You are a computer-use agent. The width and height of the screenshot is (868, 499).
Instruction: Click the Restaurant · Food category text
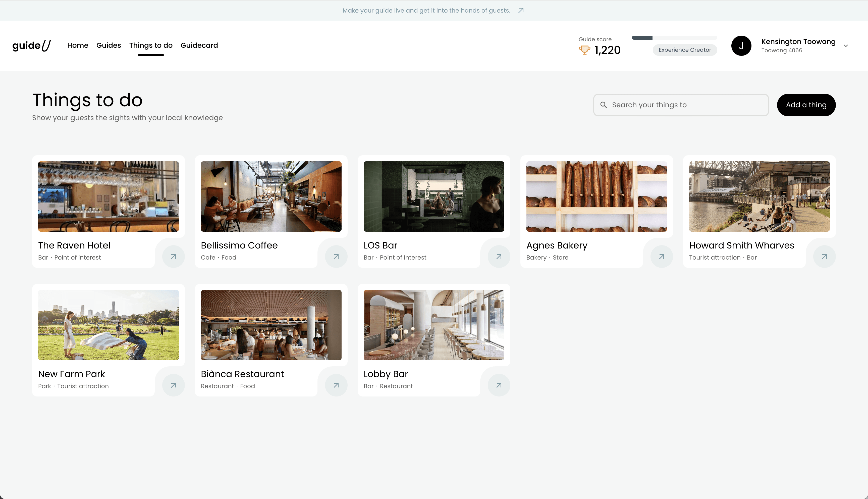228,386
